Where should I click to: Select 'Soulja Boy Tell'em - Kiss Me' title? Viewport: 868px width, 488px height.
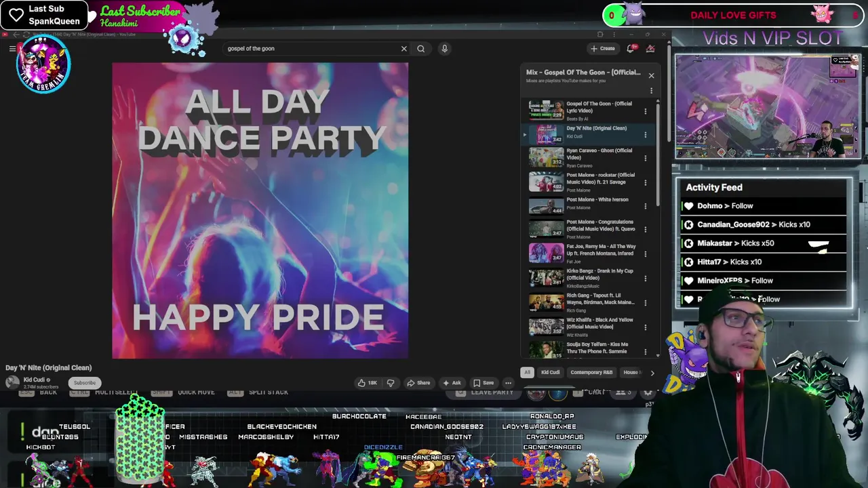[x=598, y=348]
